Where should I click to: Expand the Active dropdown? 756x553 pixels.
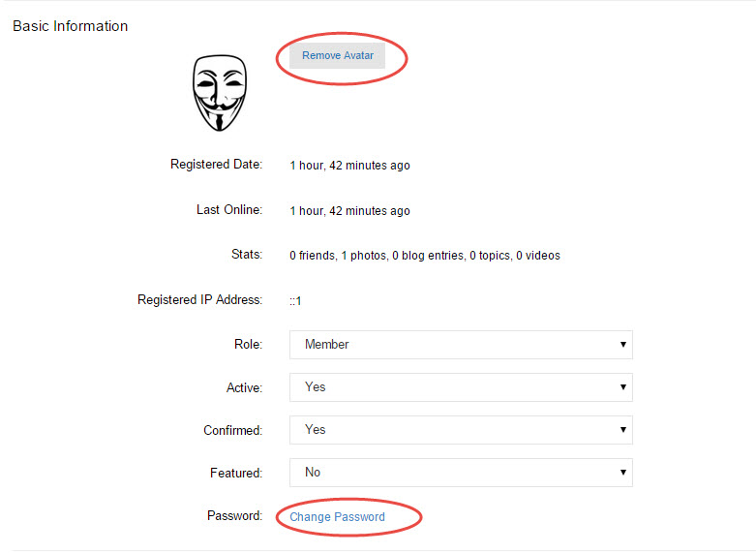[x=461, y=387]
